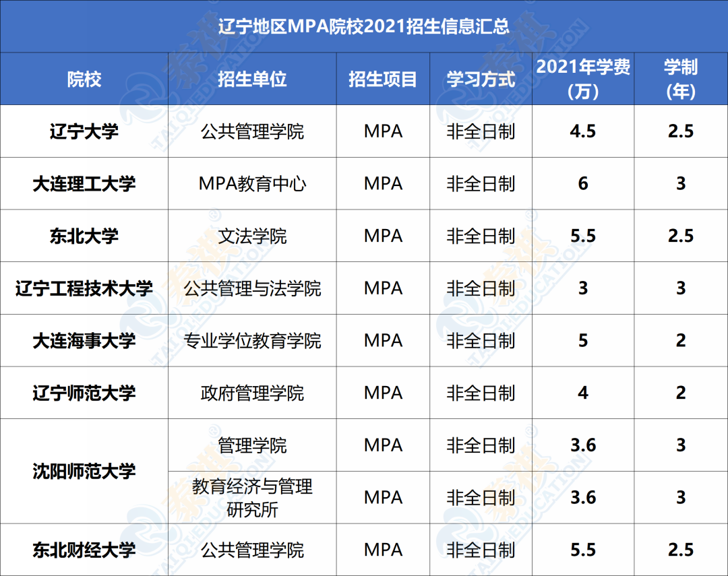This screenshot has height=576, width=728.
Task: Click the 教育经济与管理研究所 cell
Action: coord(252,497)
